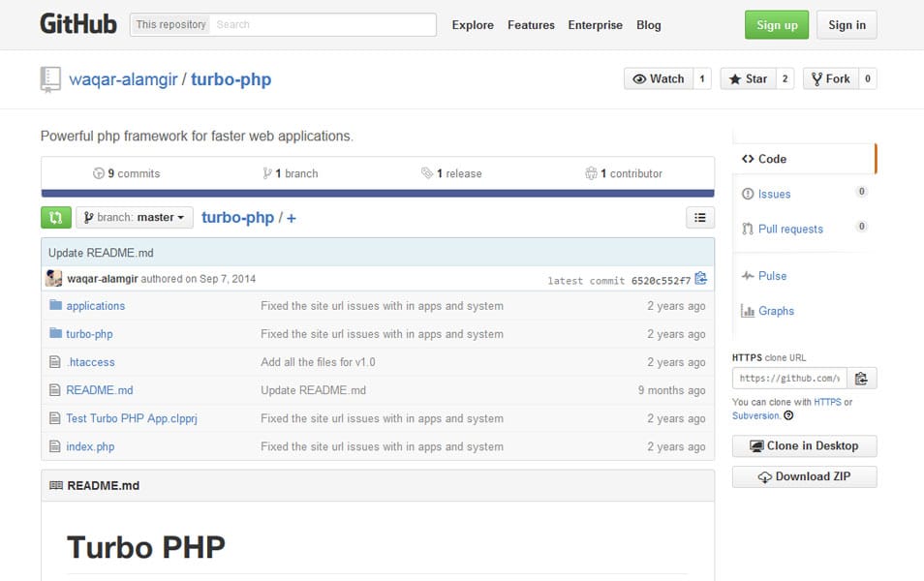Click the green Sign up button

pos(777,25)
